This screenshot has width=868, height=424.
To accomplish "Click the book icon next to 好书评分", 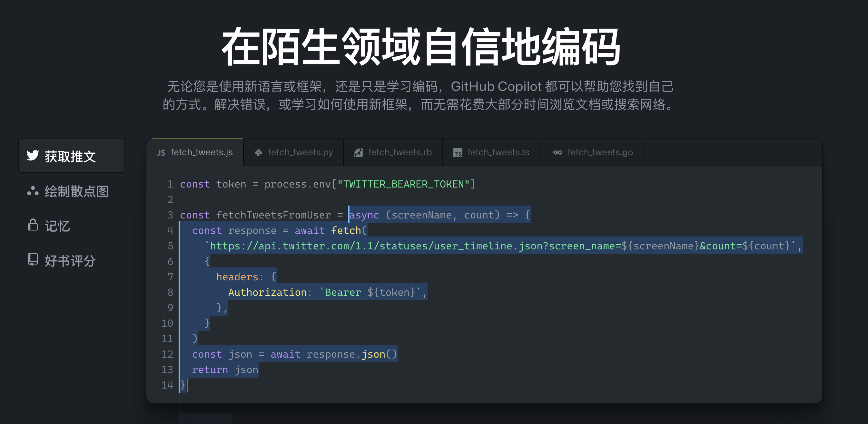I will [x=33, y=260].
